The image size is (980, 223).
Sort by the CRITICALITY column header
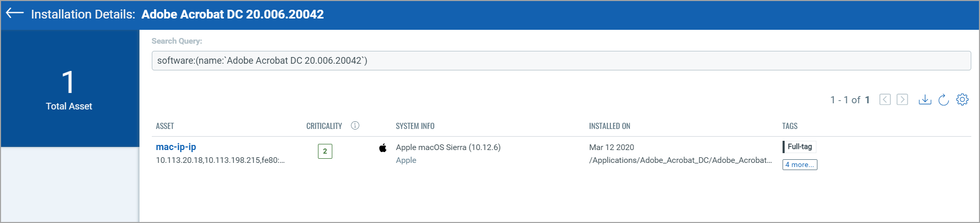coord(324,126)
